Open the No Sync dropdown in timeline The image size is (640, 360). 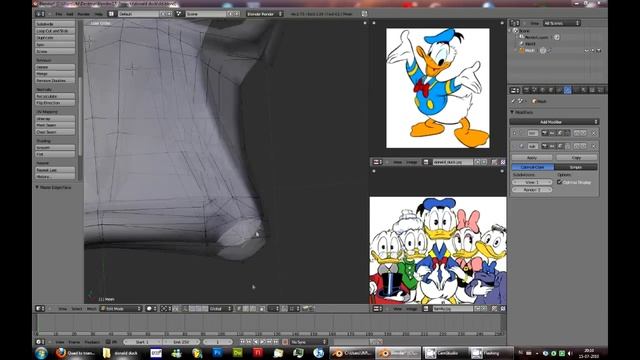click(309, 342)
